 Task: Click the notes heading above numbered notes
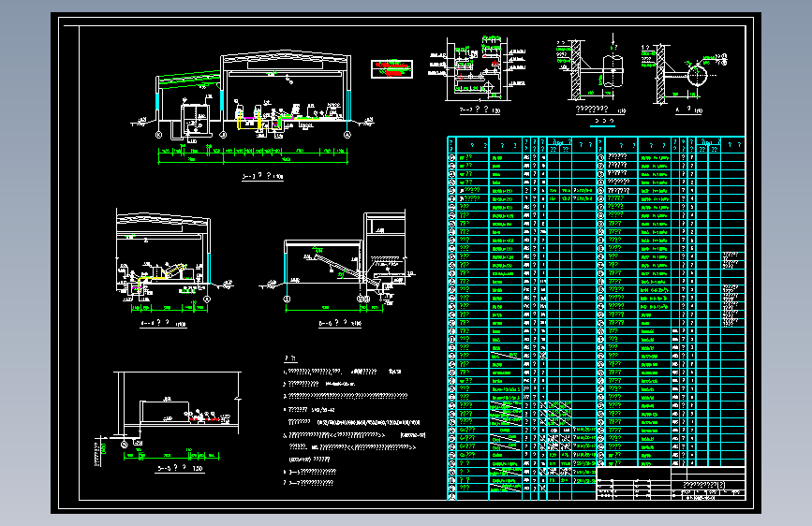coord(290,358)
